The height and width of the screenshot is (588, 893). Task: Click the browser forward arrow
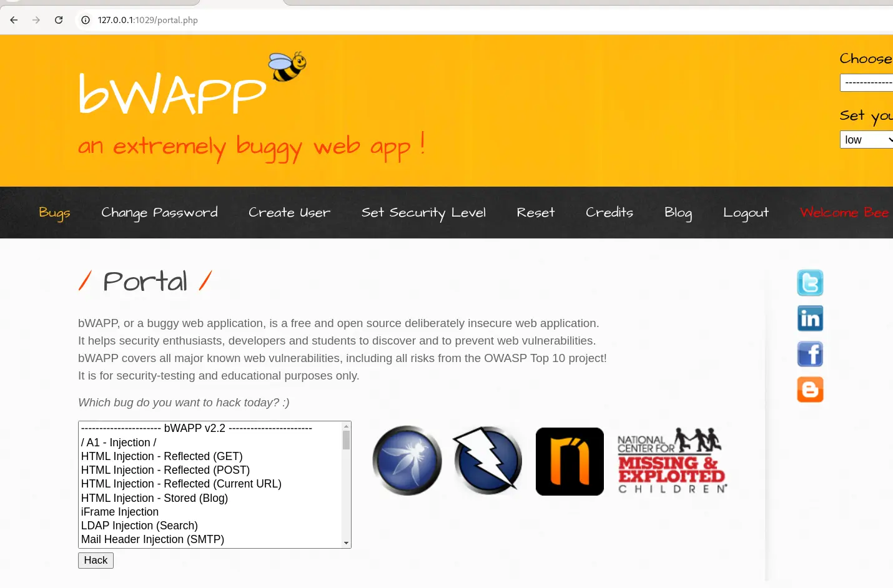click(x=36, y=20)
